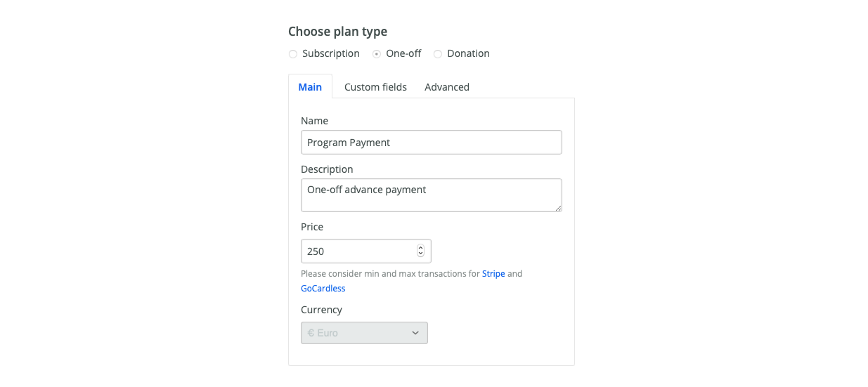868x387 pixels.
Task: Click the Name field containing Program Payment
Action: click(431, 143)
